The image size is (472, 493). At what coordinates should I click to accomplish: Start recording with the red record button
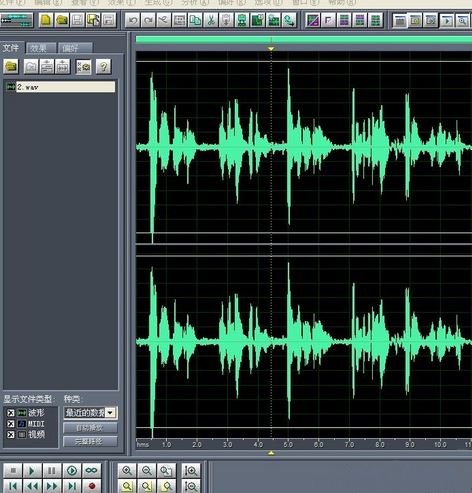click(x=91, y=486)
